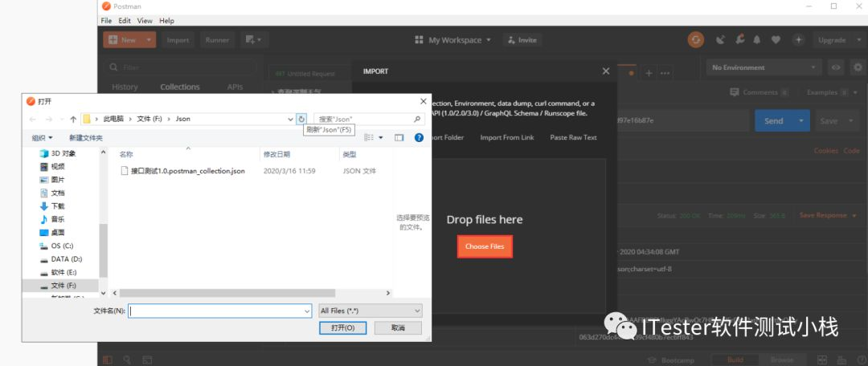This screenshot has width=868, height=366.
Task: Open the manage environments gear icon
Action: (858, 67)
